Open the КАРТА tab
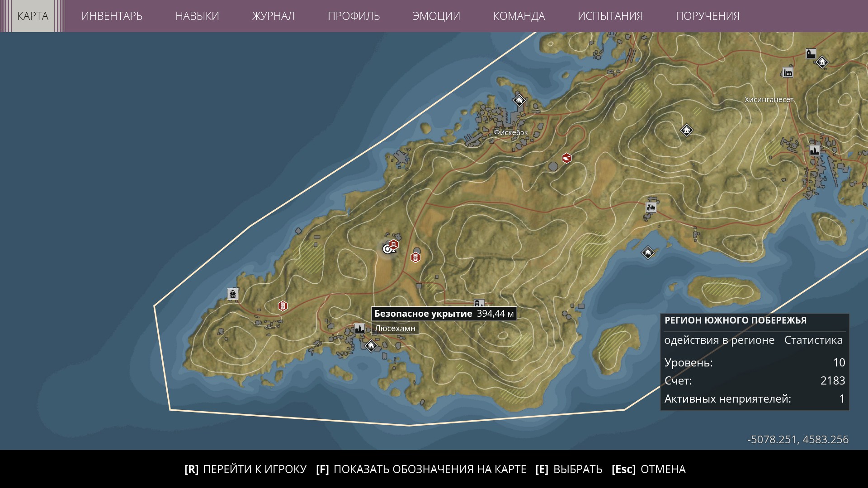The width and height of the screenshot is (868, 488). pos(33,16)
